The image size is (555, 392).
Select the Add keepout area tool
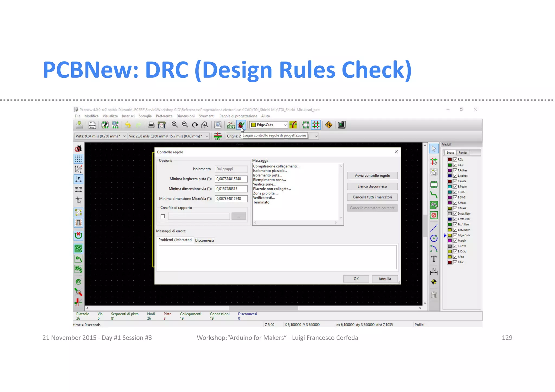click(x=434, y=215)
